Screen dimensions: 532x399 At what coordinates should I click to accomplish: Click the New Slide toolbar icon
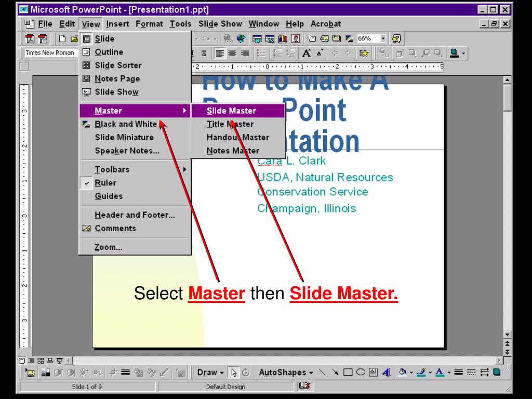(x=311, y=38)
